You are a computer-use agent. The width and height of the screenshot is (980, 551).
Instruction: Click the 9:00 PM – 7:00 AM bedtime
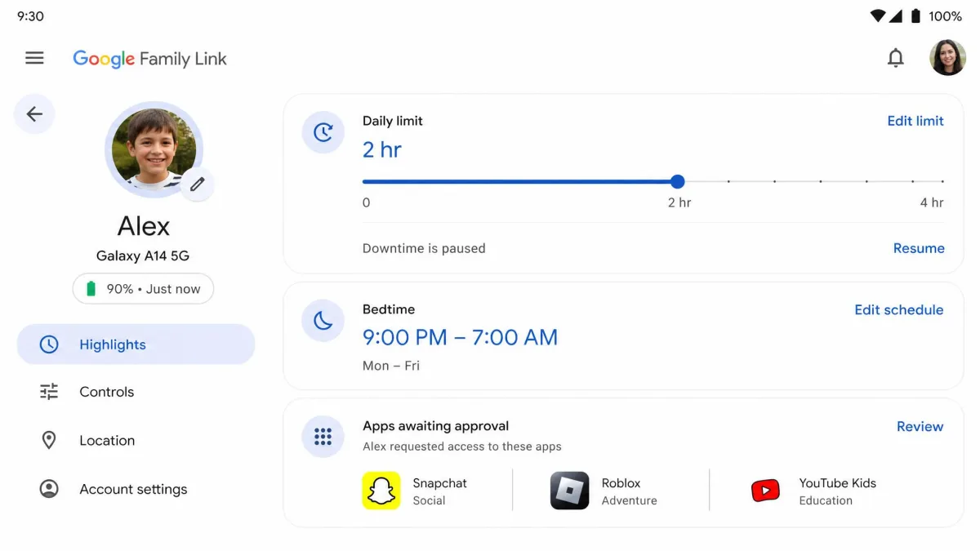tap(460, 337)
